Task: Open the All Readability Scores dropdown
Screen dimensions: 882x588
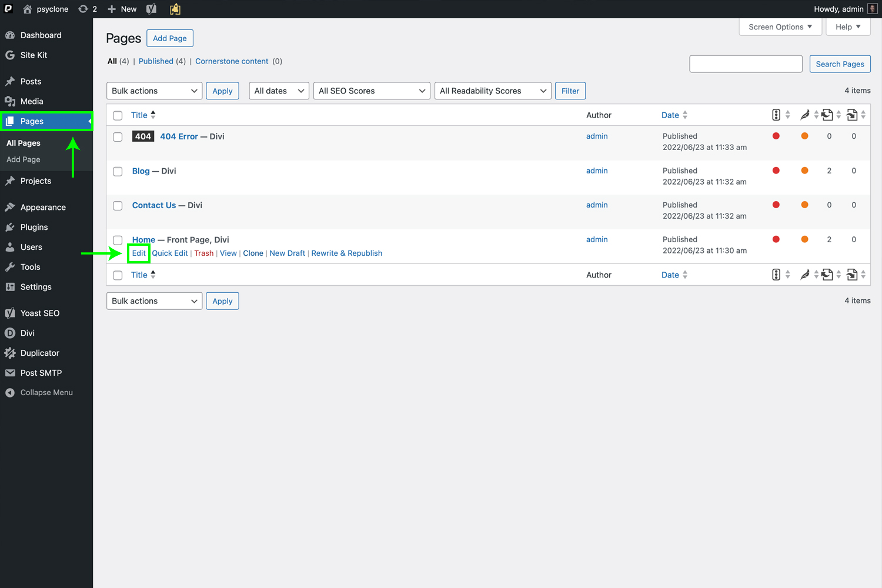Action: click(493, 91)
